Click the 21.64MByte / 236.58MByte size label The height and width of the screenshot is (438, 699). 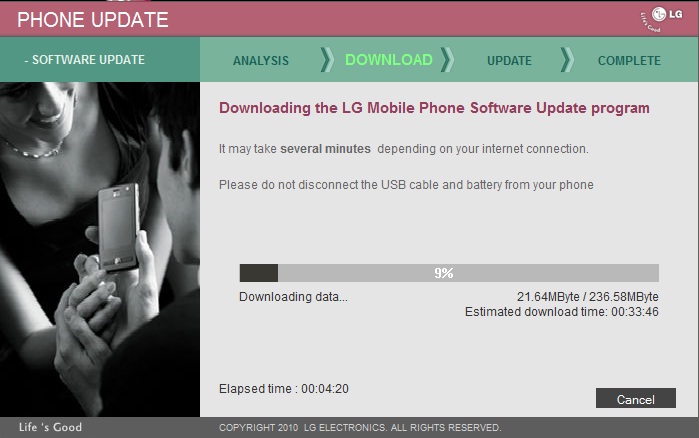(x=588, y=297)
